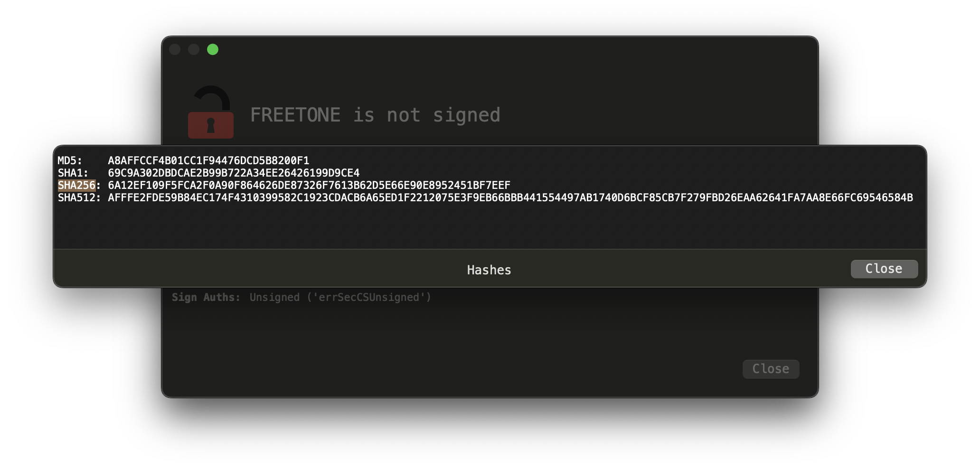The width and height of the screenshot is (980, 468).
Task: Click the Sign Auths label
Action: click(x=206, y=297)
